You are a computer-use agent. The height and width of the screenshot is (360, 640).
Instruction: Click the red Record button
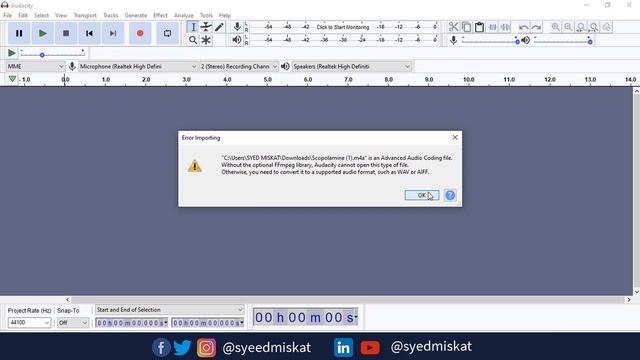140,33
